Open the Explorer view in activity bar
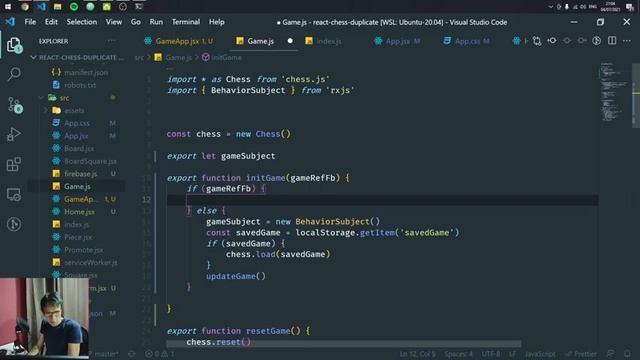Screen dimensions: 640x360 14,45
